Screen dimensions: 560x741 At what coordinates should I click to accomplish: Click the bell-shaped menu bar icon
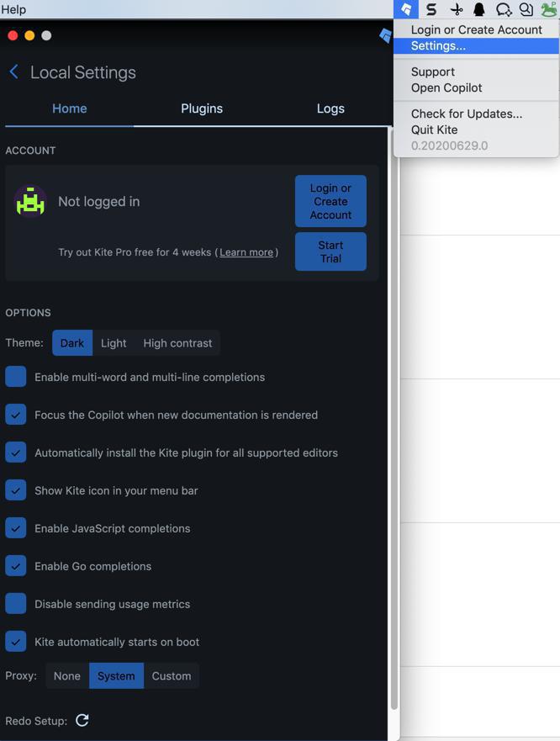pyautogui.click(x=479, y=9)
